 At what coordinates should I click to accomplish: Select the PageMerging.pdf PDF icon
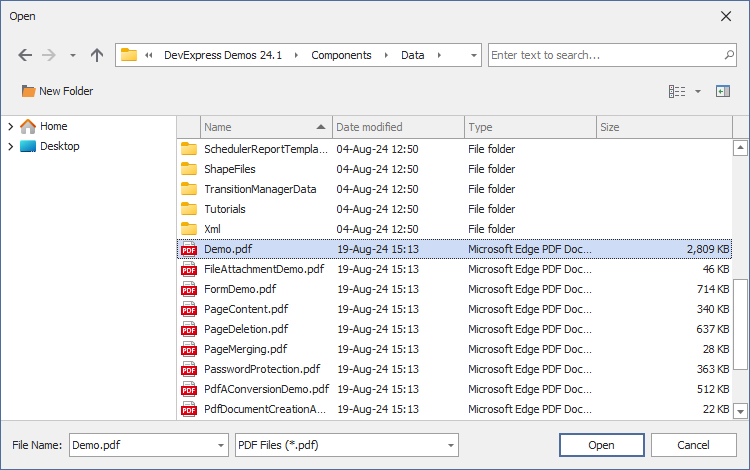189,349
